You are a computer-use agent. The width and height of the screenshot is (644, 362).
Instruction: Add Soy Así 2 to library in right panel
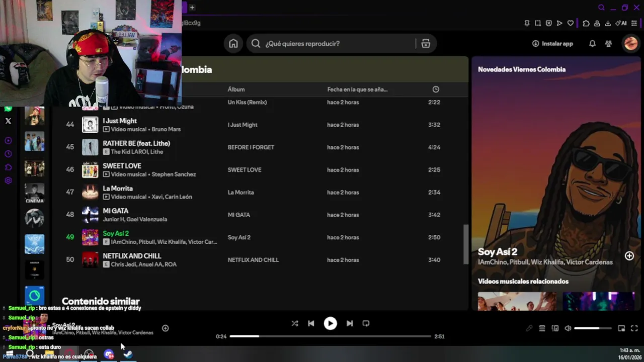629,256
